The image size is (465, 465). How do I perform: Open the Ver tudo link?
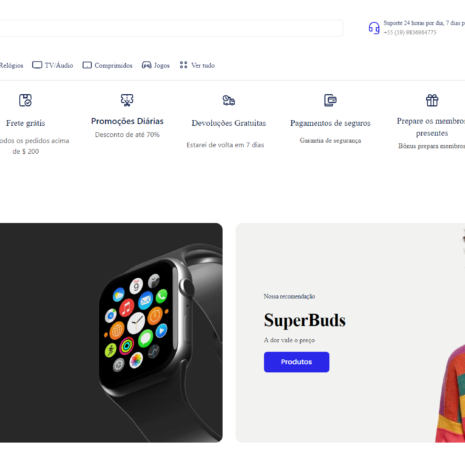click(203, 65)
